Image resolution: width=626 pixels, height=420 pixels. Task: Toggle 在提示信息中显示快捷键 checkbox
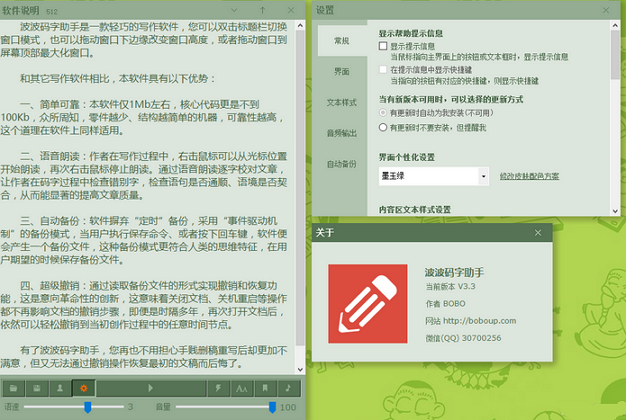click(x=383, y=69)
